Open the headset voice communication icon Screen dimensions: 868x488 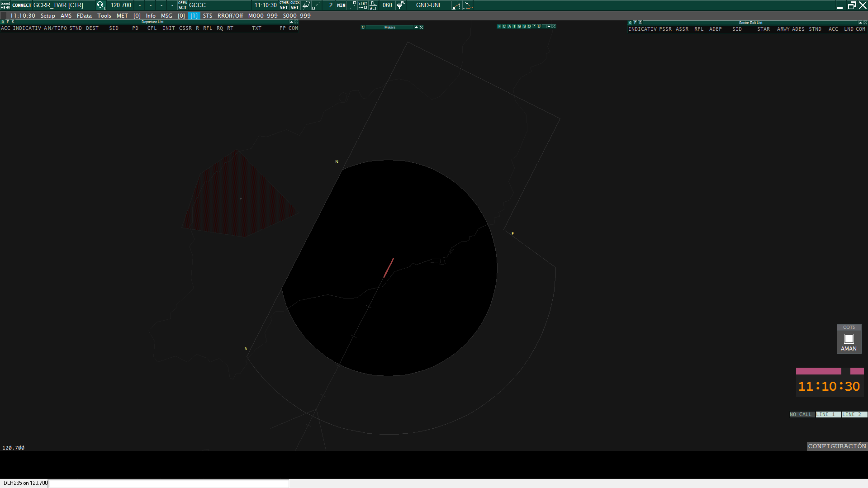point(100,5)
